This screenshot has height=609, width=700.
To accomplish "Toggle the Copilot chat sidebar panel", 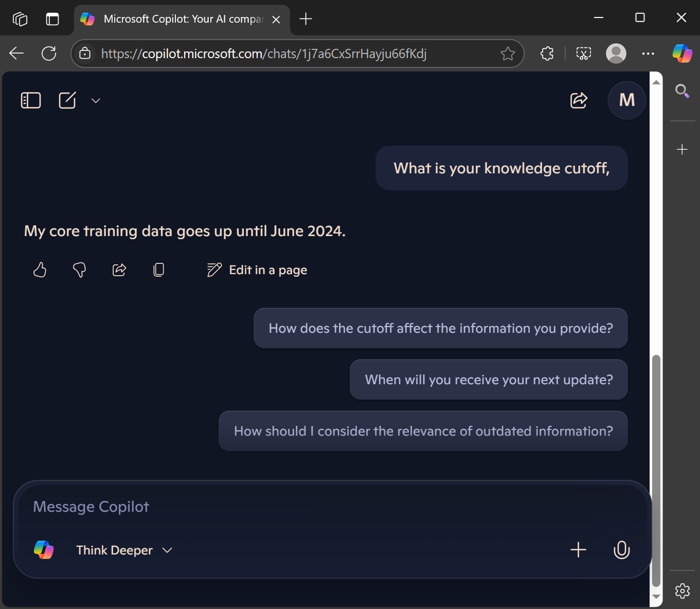I will coord(31,100).
